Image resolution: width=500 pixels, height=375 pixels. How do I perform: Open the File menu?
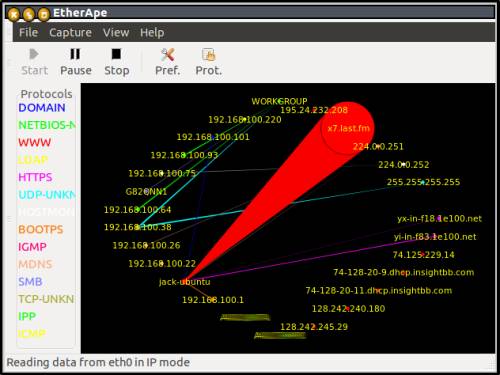click(x=28, y=32)
